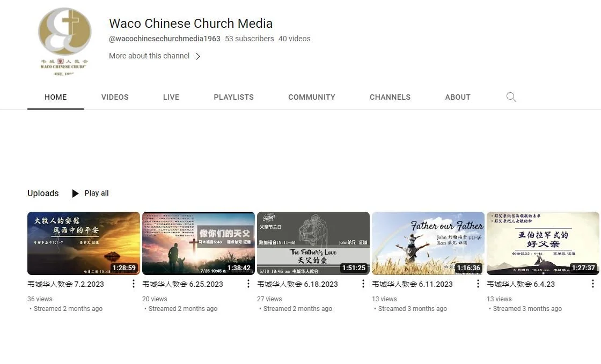Click the Play all text link
Screen dimensions: 601x364
97,194
